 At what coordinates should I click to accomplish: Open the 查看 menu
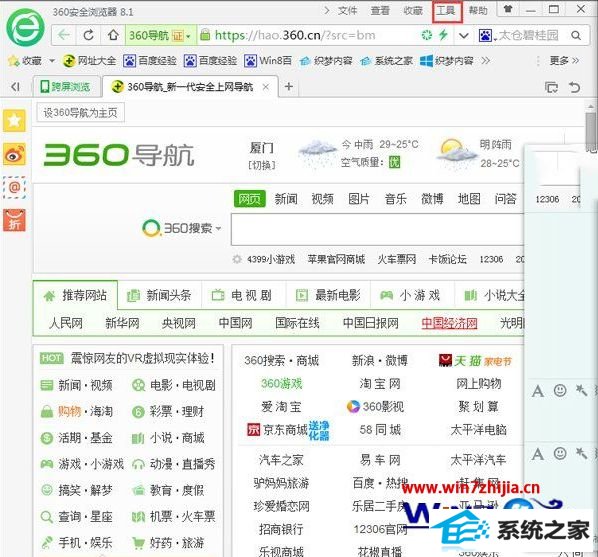click(x=380, y=10)
